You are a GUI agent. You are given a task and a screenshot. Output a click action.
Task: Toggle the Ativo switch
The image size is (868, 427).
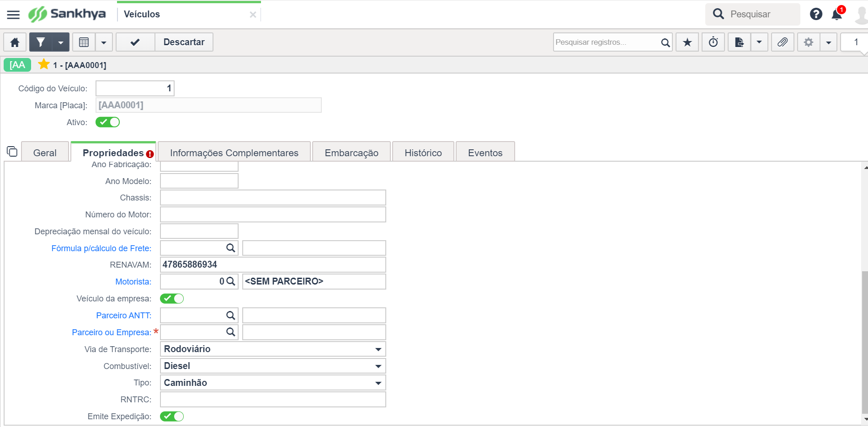[x=107, y=122]
